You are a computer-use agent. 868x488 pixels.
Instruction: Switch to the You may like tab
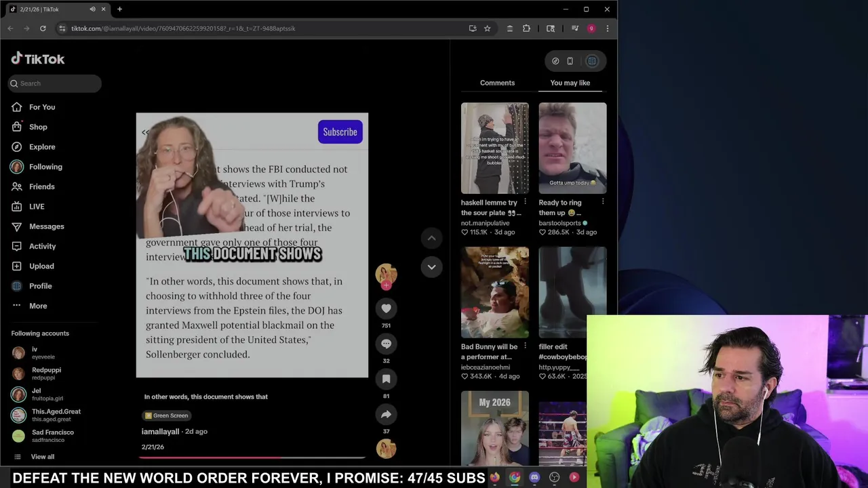(x=570, y=83)
